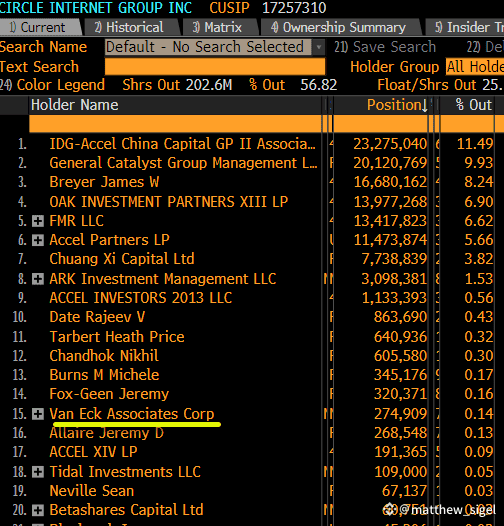Select Chuang Xi Capital Ltd holder
Image resolution: width=504 pixels, height=526 pixels.
pos(122,259)
